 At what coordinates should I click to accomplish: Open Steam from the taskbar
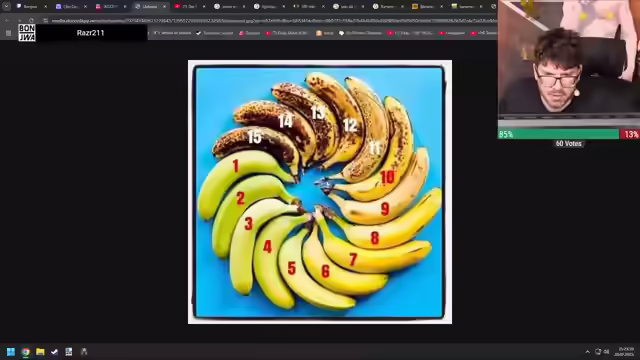54,351
